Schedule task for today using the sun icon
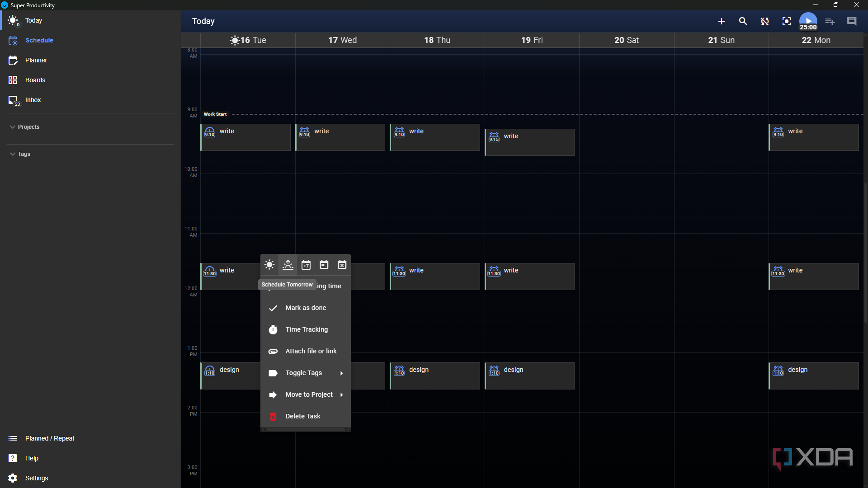The width and height of the screenshot is (868, 488). (269, 265)
